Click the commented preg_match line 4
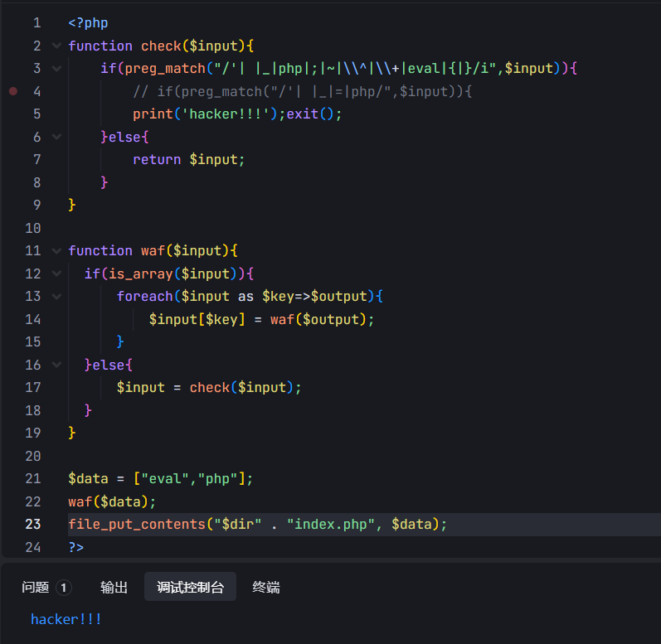The width and height of the screenshot is (661, 644). click(302, 91)
